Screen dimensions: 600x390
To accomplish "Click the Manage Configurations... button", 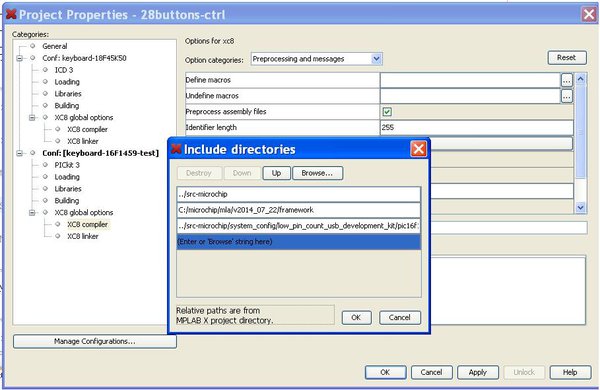I will point(95,341).
